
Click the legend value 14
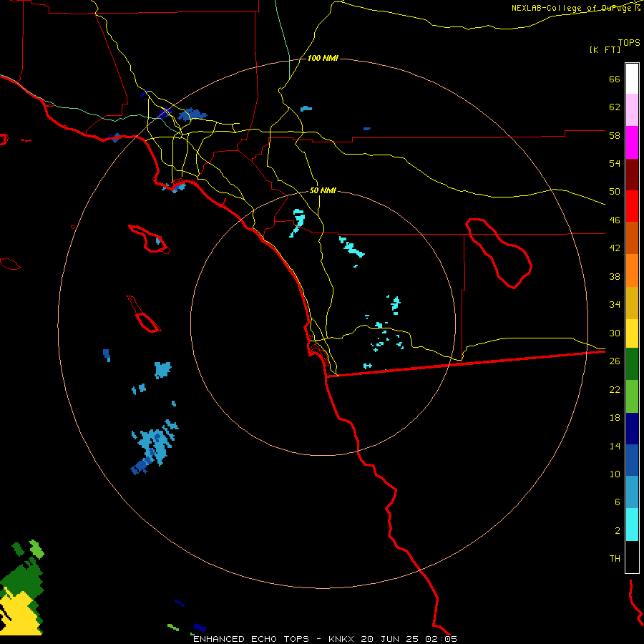click(615, 446)
